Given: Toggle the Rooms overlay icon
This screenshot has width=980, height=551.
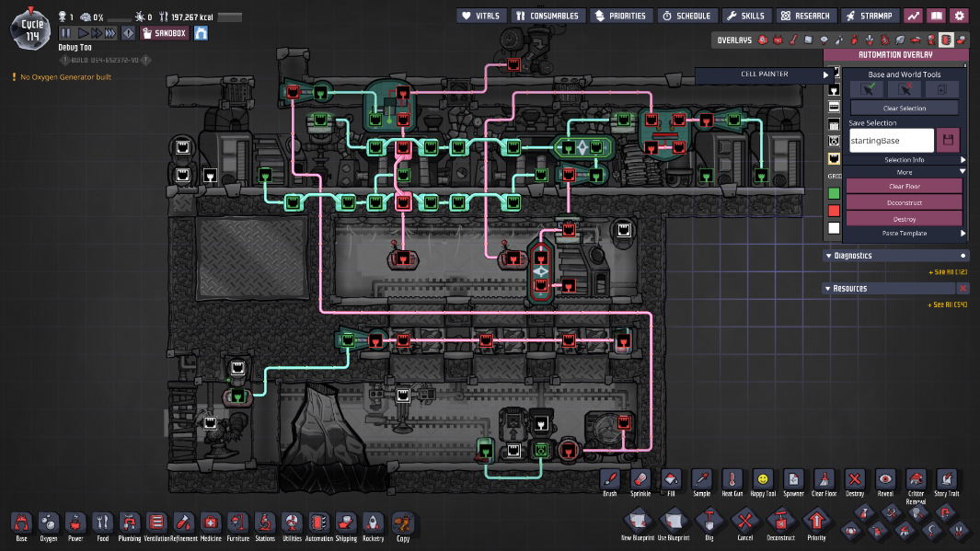Looking at the screenshot, I should click(x=916, y=40).
